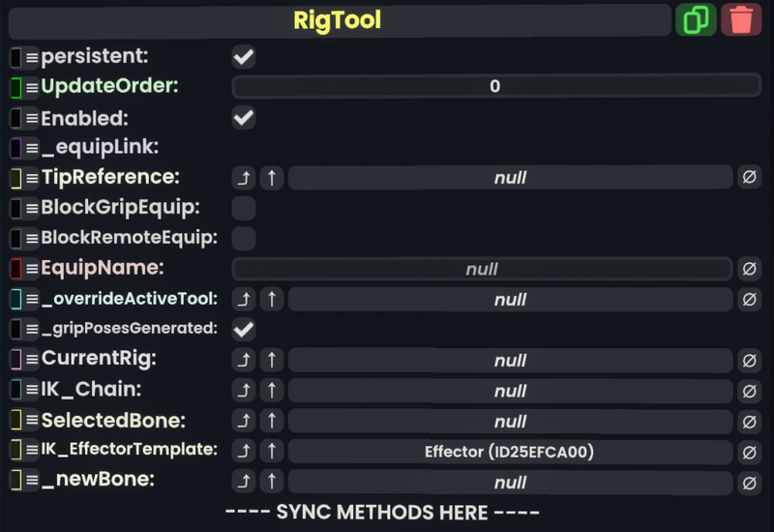Clear _overrideActiveTool reference with null icon
774x532 pixels.
(x=749, y=300)
